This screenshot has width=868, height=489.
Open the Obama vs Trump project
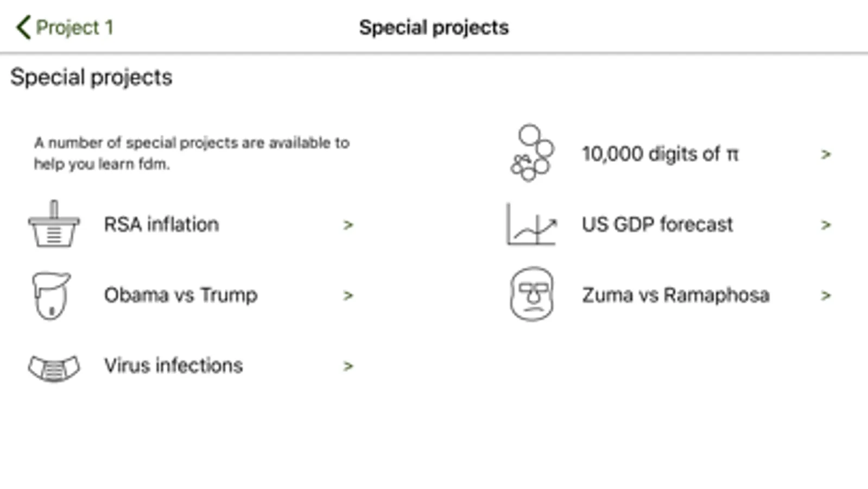point(180,295)
